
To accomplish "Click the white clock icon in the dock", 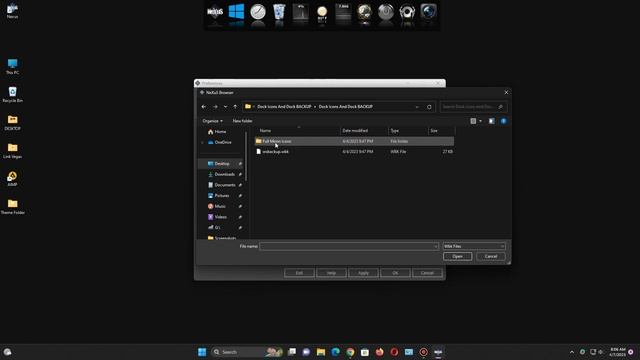I will click(258, 12).
